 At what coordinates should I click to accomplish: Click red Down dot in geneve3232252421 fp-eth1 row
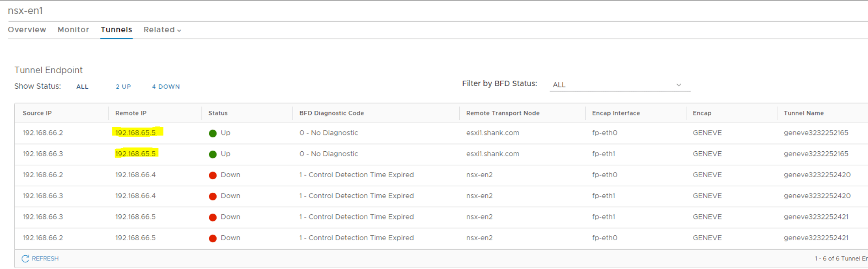point(213,217)
